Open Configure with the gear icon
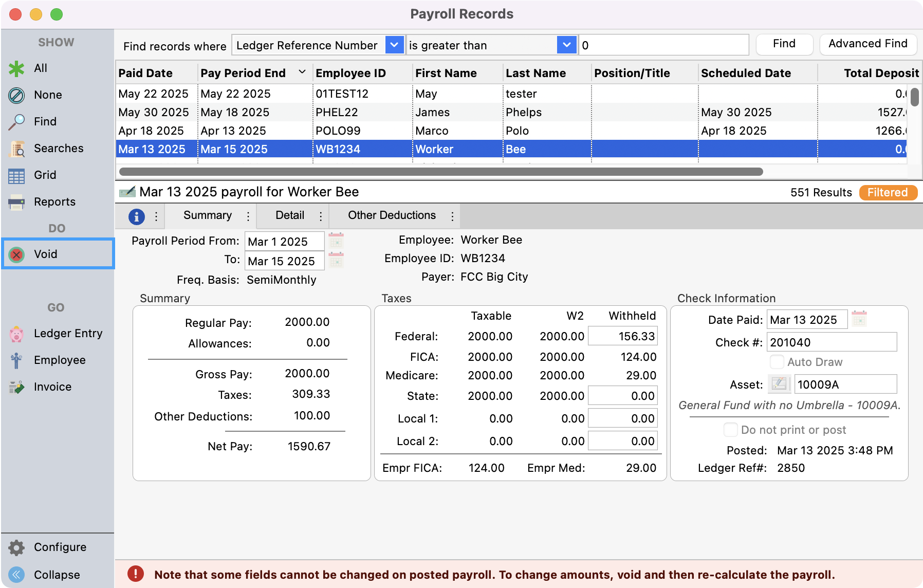The image size is (923, 588). [17, 547]
